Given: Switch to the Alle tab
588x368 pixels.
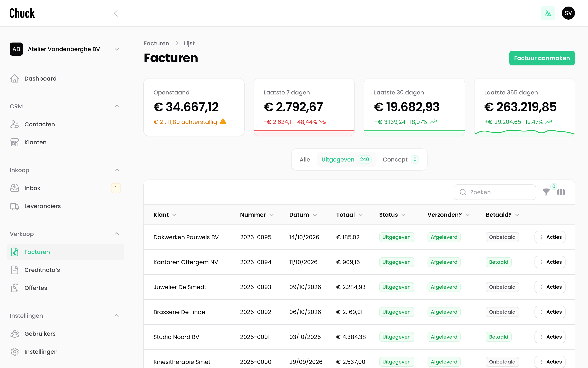Looking at the screenshot, I should click(x=305, y=159).
